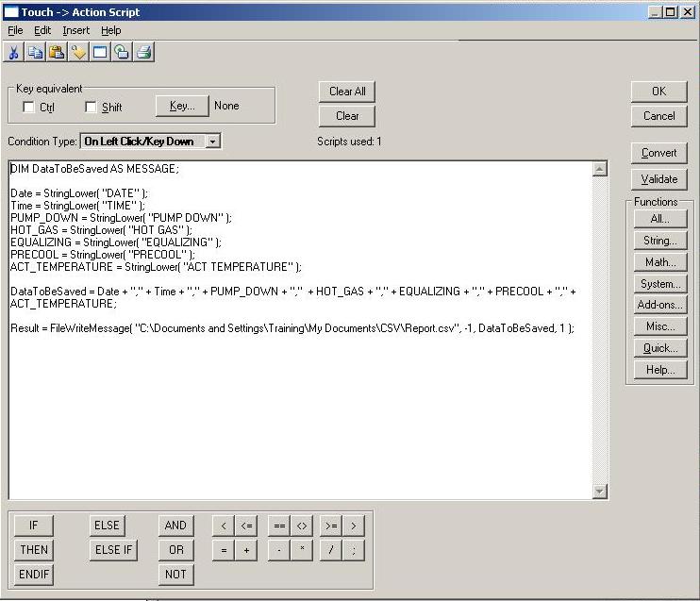Click the window toolbar icon

pyautogui.click(x=100, y=52)
